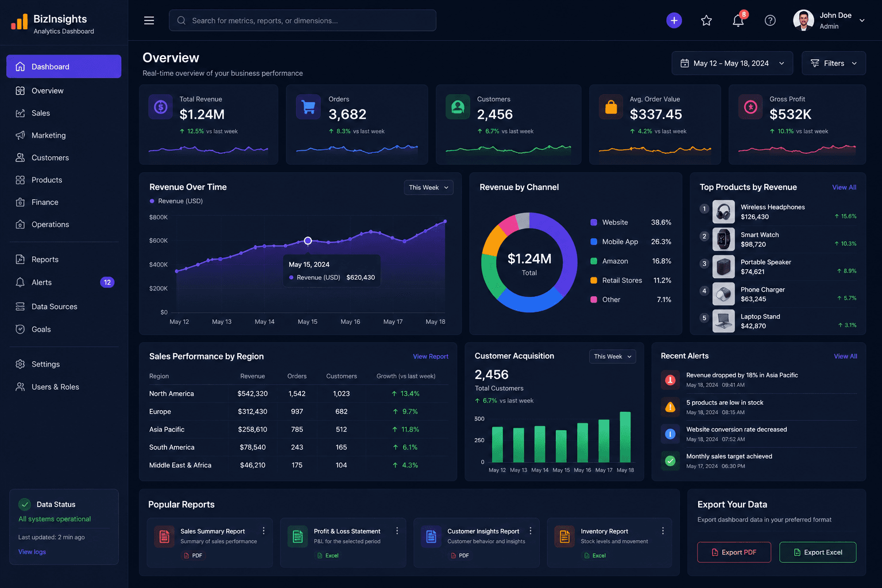Screen dimensions: 882x588
Task: Click the Amazon green legend swatch
Action: coord(594,261)
